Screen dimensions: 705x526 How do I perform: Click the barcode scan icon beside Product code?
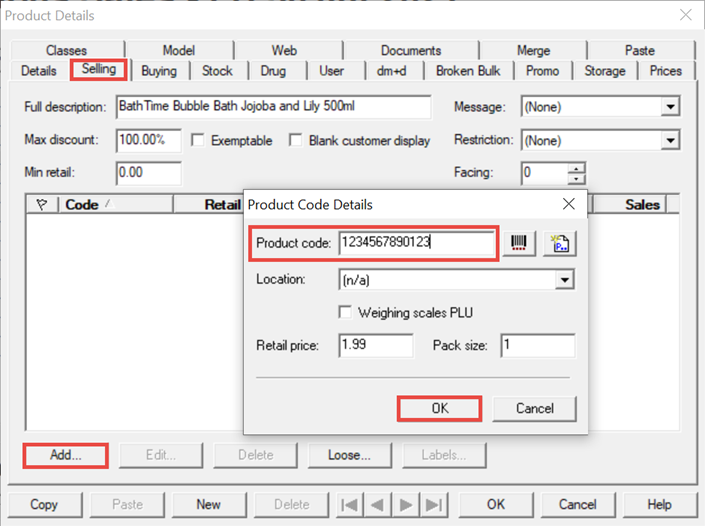[519, 244]
